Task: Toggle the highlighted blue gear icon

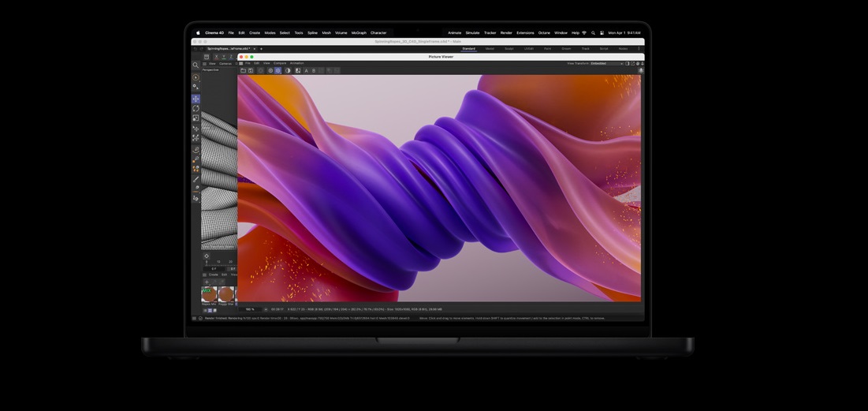Action: click(x=278, y=70)
